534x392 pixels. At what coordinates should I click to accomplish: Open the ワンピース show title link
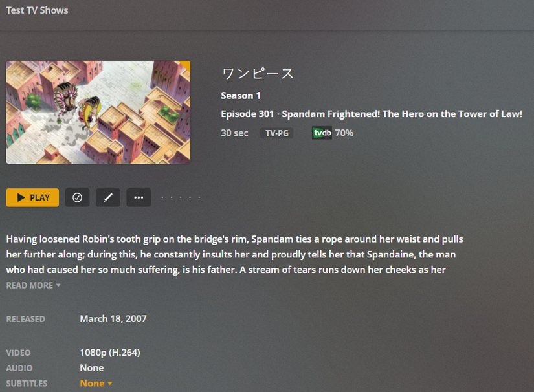tap(258, 74)
